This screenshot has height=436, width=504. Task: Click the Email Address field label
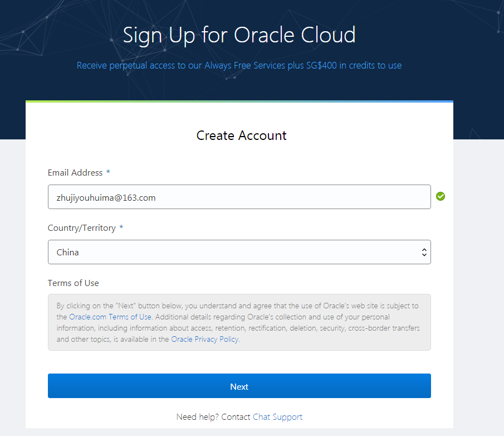tap(75, 173)
